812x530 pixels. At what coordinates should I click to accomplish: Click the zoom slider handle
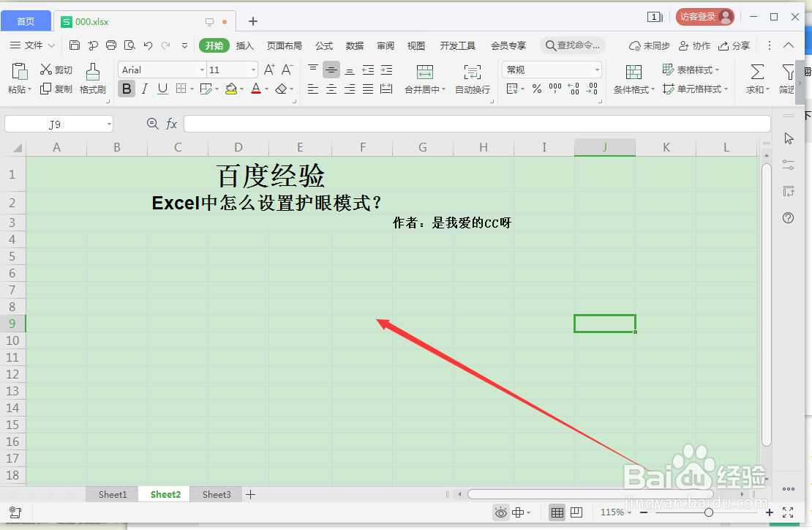pos(708,512)
